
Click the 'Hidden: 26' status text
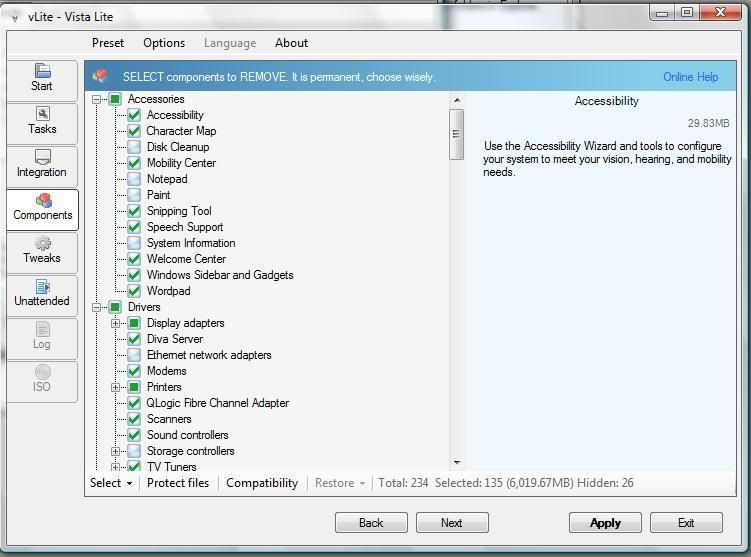click(x=605, y=483)
